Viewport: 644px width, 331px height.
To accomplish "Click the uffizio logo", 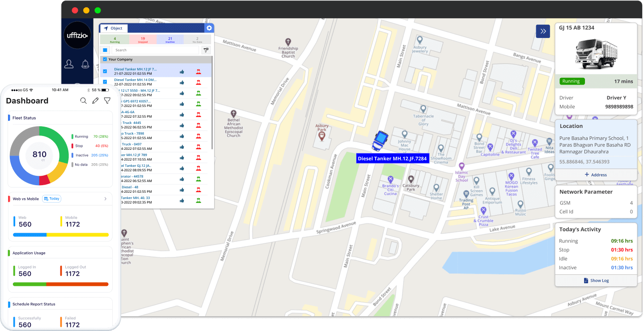I will (77, 35).
